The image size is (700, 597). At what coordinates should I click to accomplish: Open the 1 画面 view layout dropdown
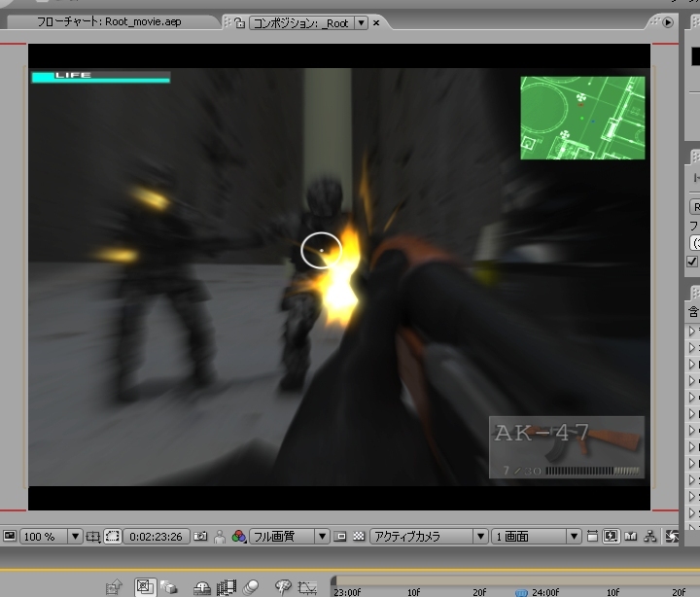536,537
